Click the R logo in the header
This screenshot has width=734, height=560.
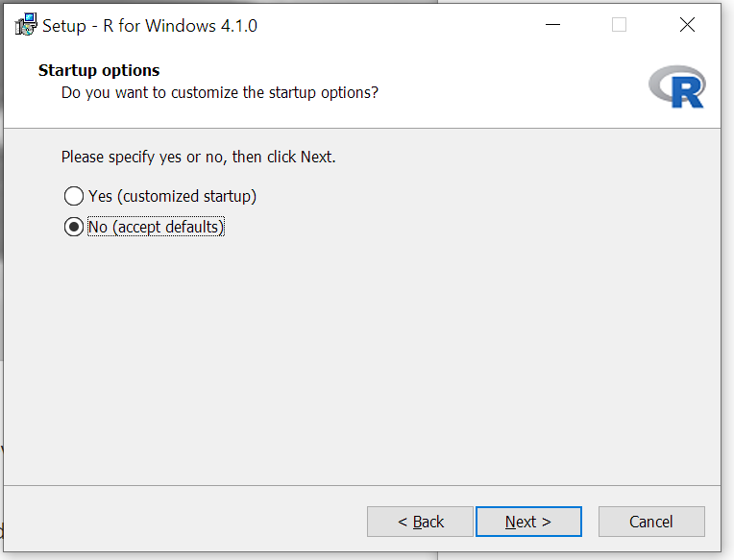pos(677,86)
